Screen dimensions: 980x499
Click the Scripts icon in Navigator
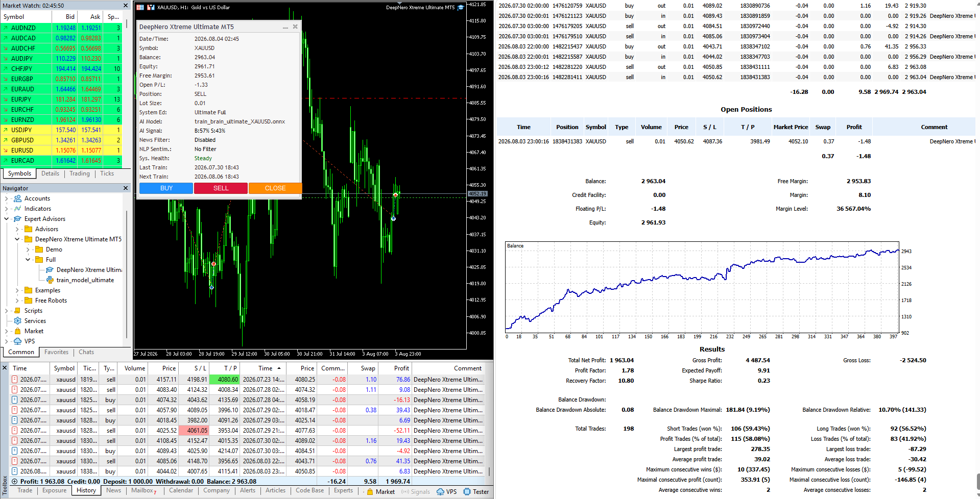17,311
